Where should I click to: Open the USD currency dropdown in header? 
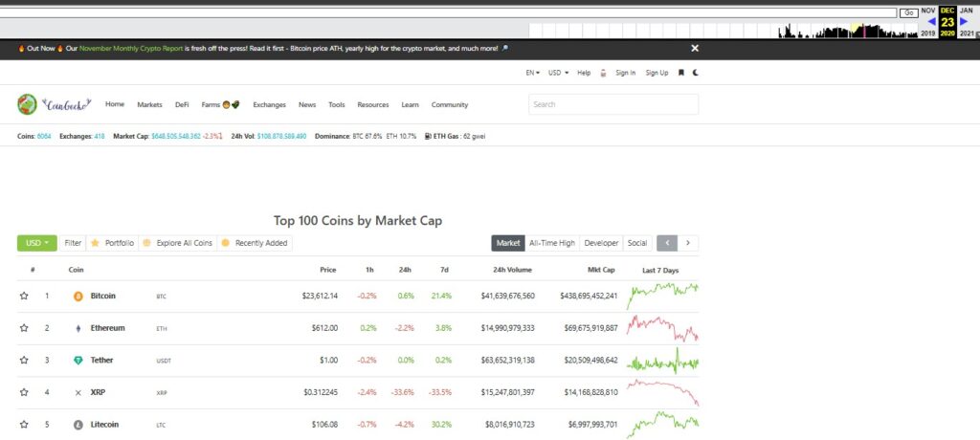point(558,73)
